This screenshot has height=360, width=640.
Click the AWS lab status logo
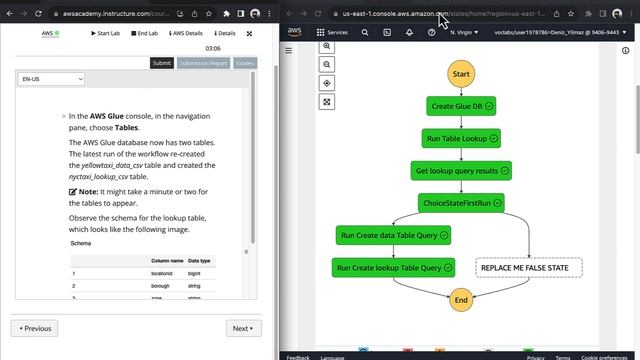click(51, 33)
